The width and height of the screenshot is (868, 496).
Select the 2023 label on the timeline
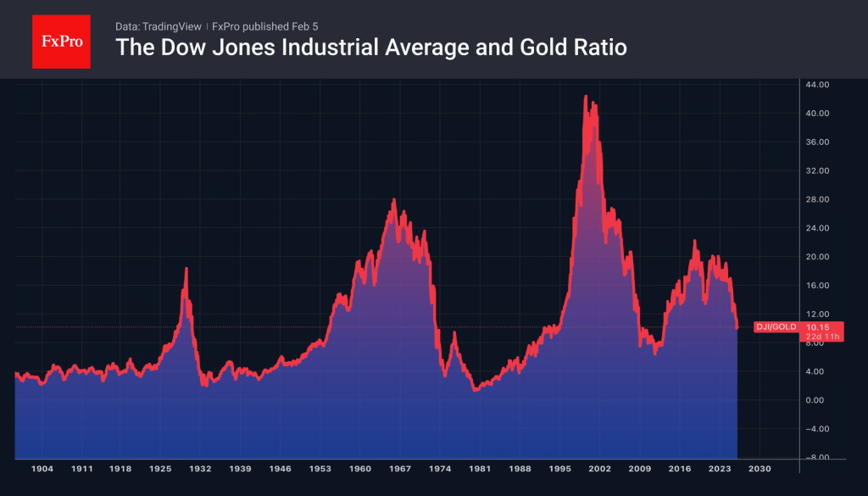click(x=719, y=467)
